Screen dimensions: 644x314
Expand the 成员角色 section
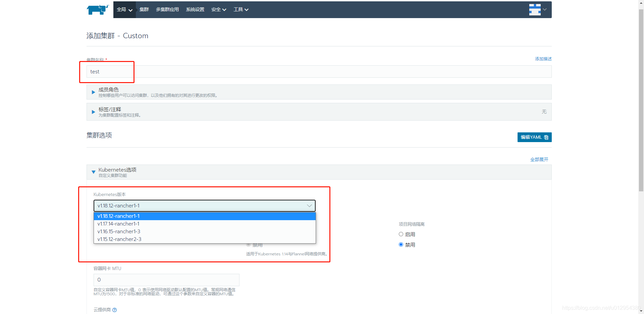coord(319,92)
